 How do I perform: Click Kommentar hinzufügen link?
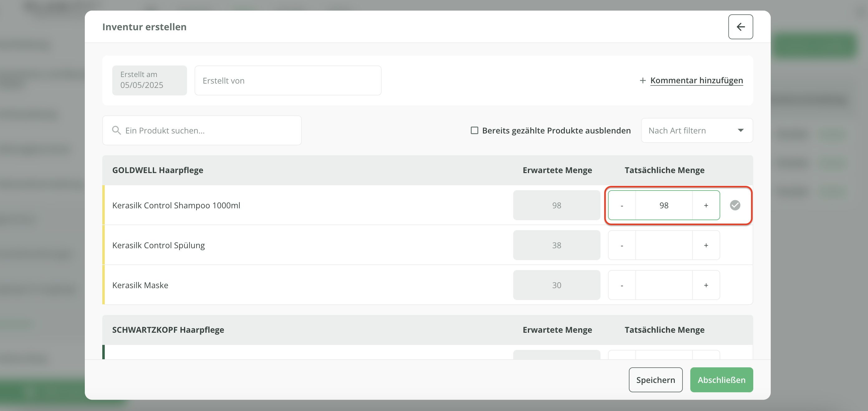coord(696,80)
